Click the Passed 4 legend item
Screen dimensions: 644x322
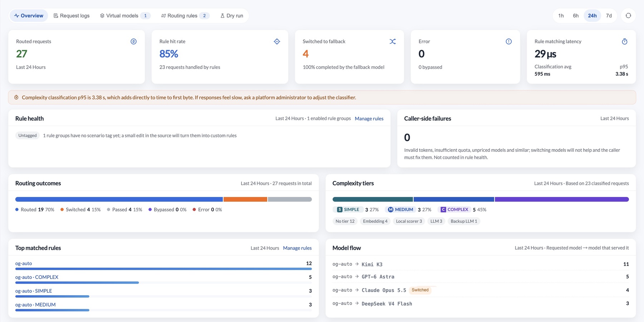tap(125, 210)
